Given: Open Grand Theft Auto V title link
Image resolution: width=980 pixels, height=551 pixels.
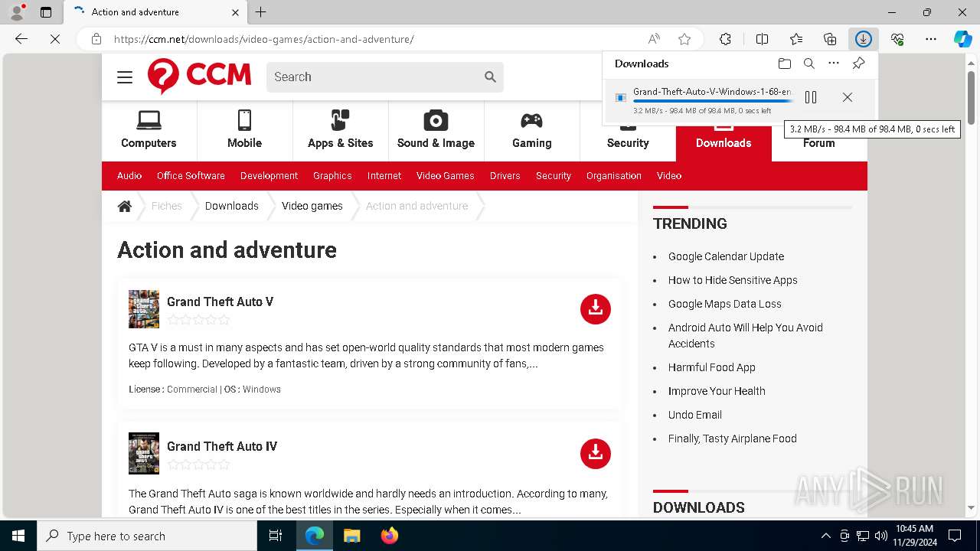Looking at the screenshot, I should click(220, 302).
